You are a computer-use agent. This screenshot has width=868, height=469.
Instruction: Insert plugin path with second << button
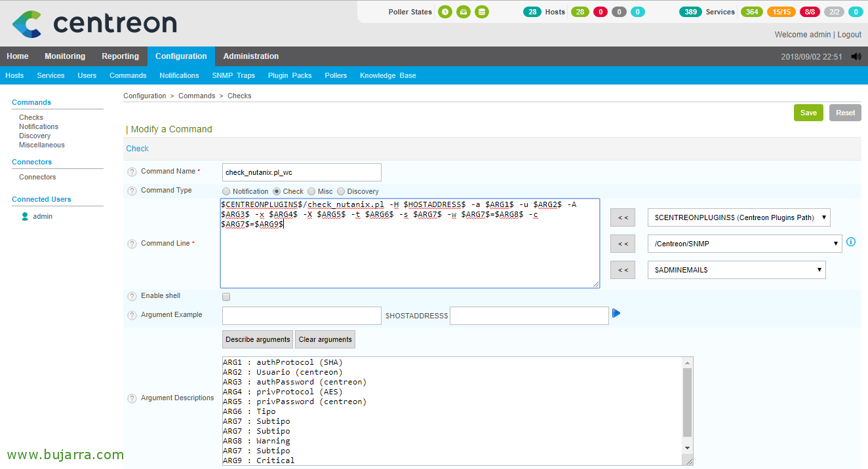(x=623, y=244)
